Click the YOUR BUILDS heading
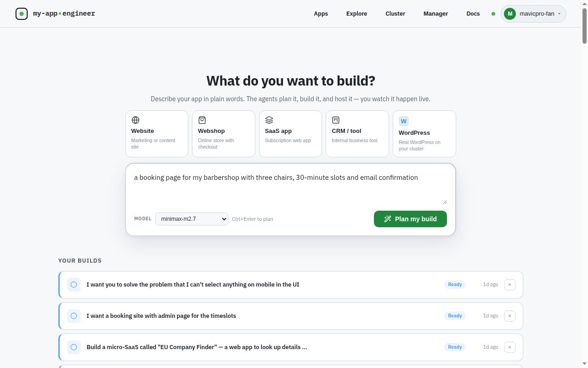Viewport: 588px width, 368px height. (x=80, y=261)
